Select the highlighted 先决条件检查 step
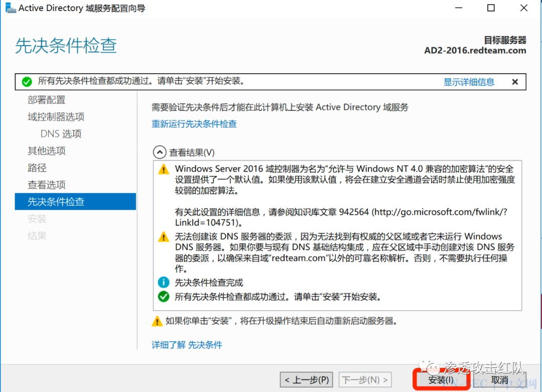Image resolution: width=542 pixels, height=392 pixels. [75, 202]
